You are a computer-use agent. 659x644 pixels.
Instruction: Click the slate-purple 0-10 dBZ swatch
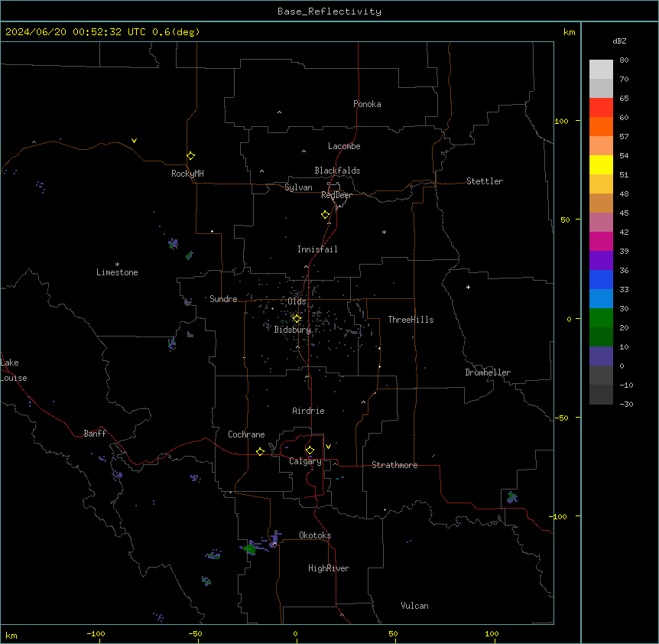click(601, 356)
